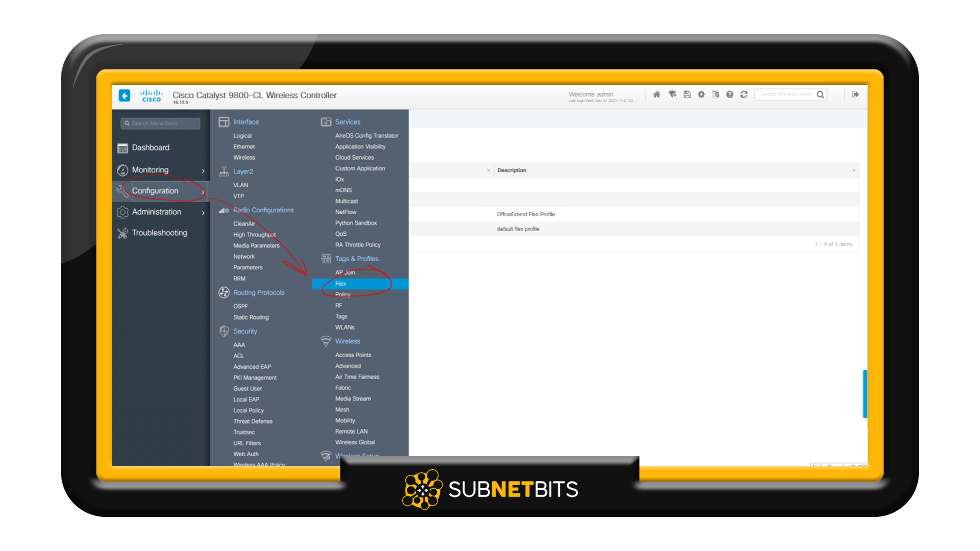
Task: Open Application Visibility under Services
Action: point(360,146)
